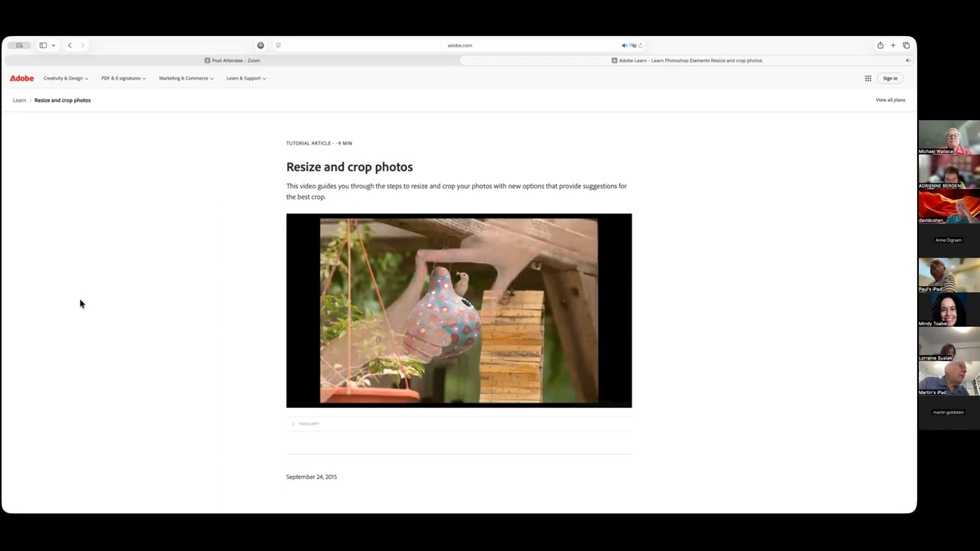Reload the page with the refresh icon
The image size is (980, 551).
point(640,45)
